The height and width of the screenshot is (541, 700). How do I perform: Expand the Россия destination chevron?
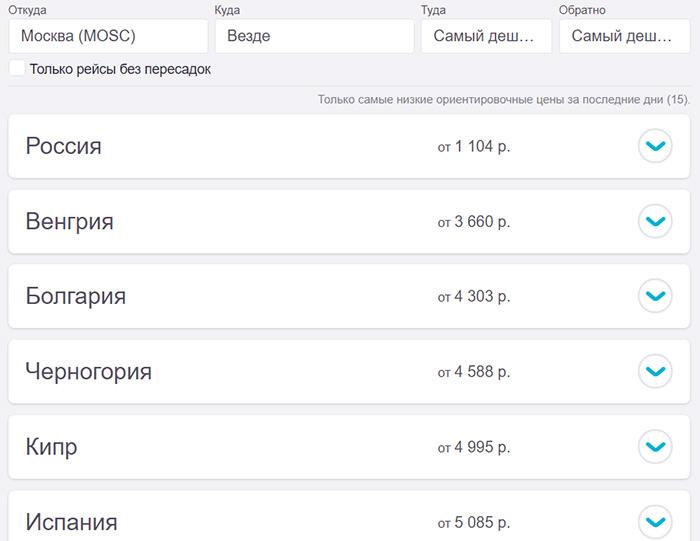tap(655, 146)
